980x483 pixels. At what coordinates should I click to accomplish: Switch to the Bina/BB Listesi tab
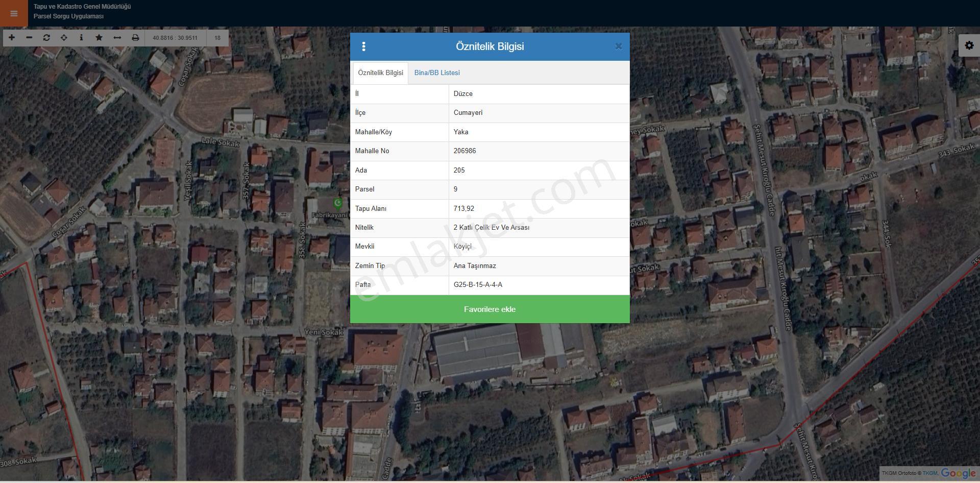[437, 73]
